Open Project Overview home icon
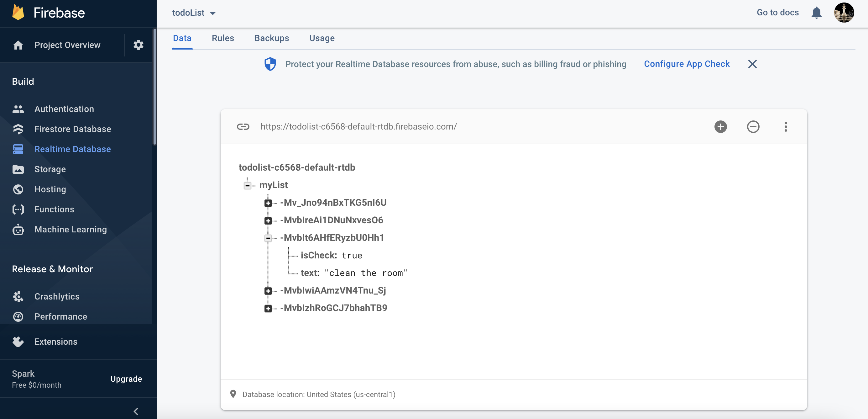This screenshot has height=419, width=868. [18, 45]
